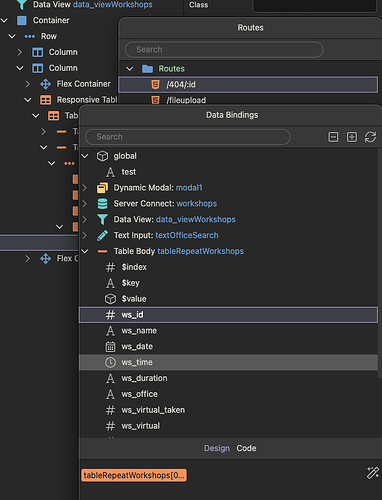
Task: Select the ws_date binding
Action: (x=228, y=347)
